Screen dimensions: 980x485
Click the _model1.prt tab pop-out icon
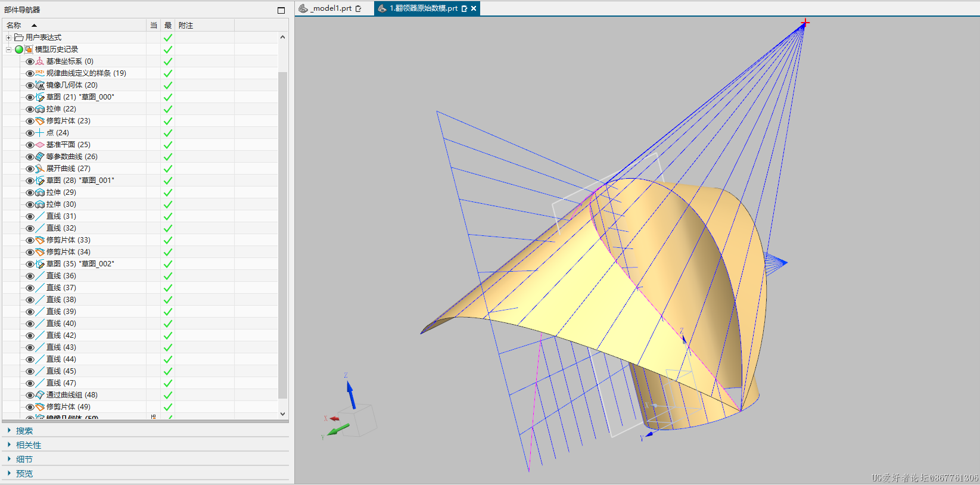coord(358,8)
